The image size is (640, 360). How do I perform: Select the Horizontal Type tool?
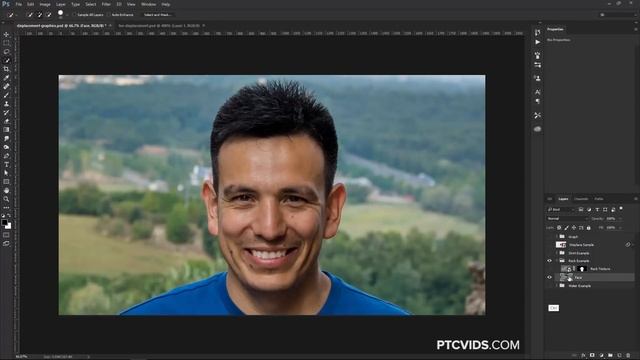point(6,164)
